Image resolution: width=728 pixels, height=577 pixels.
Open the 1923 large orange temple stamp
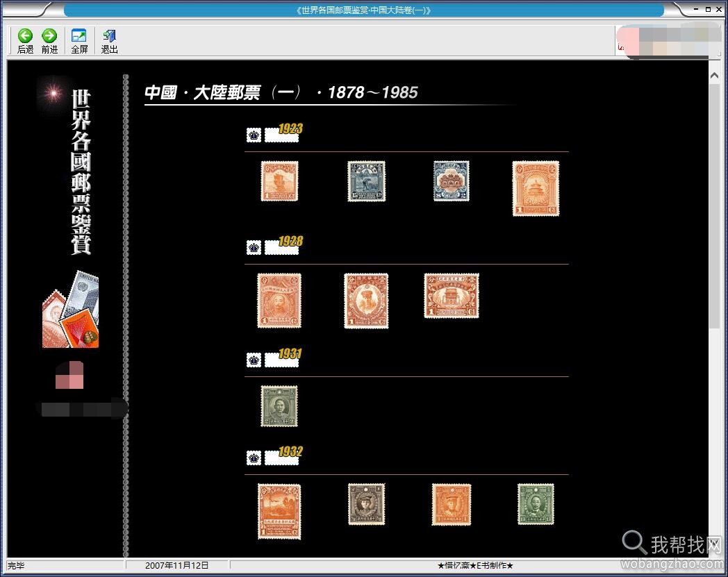coord(536,188)
